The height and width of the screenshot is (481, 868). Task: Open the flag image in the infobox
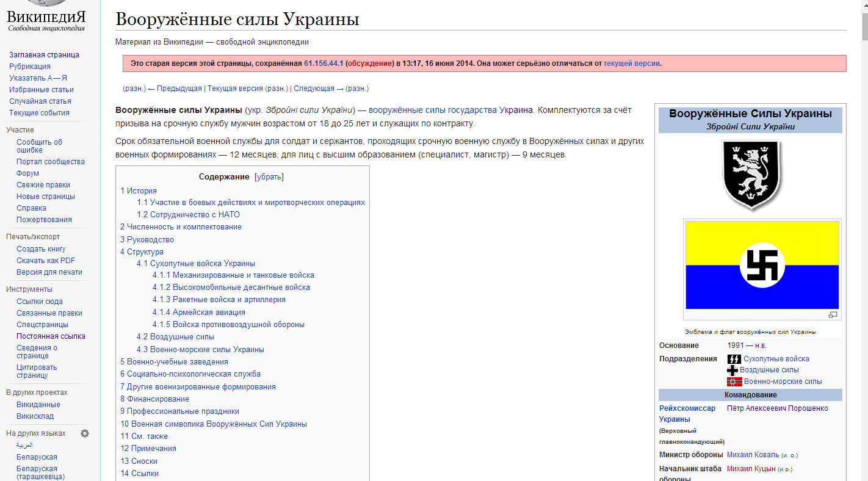(762, 265)
